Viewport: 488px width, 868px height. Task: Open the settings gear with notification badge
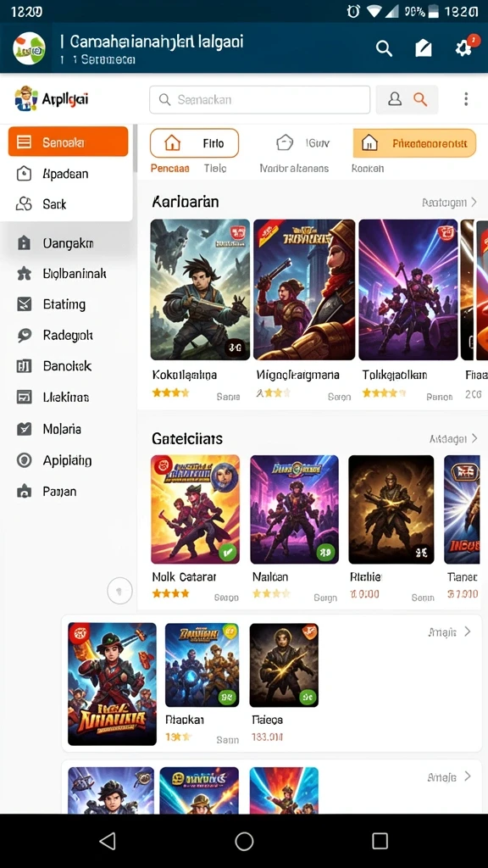pyautogui.click(x=464, y=47)
